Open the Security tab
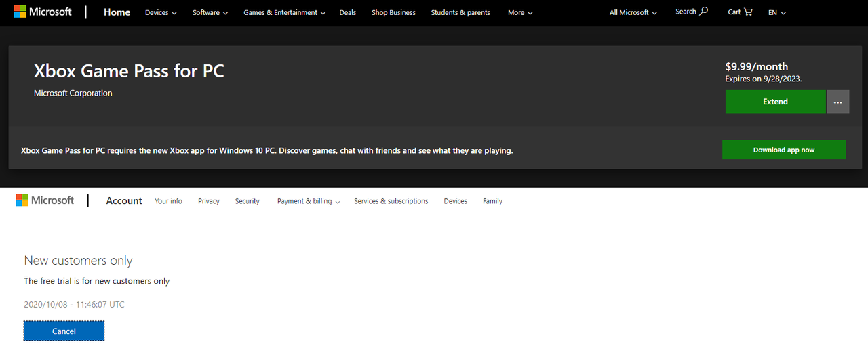The image size is (868, 359). (248, 201)
